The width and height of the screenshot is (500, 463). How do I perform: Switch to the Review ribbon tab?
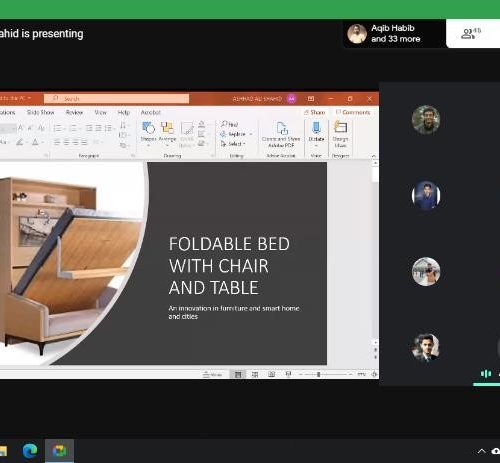click(x=74, y=112)
